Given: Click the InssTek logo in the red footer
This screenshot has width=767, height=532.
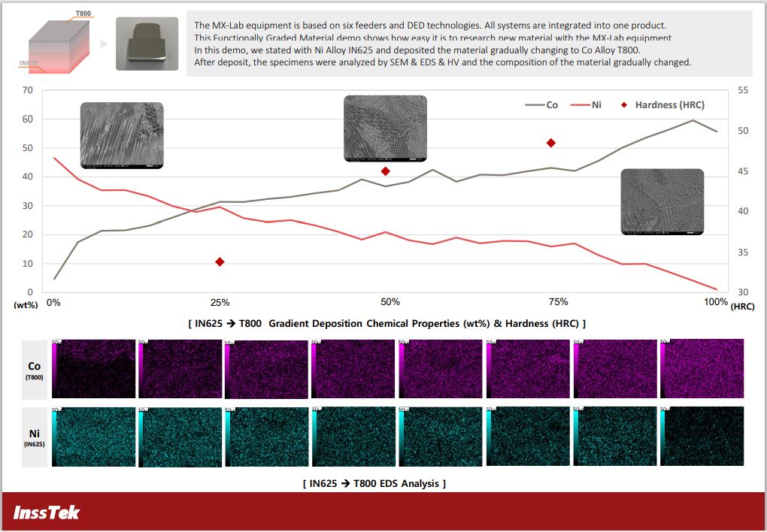Looking at the screenshot, I should (x=46, y=512).
